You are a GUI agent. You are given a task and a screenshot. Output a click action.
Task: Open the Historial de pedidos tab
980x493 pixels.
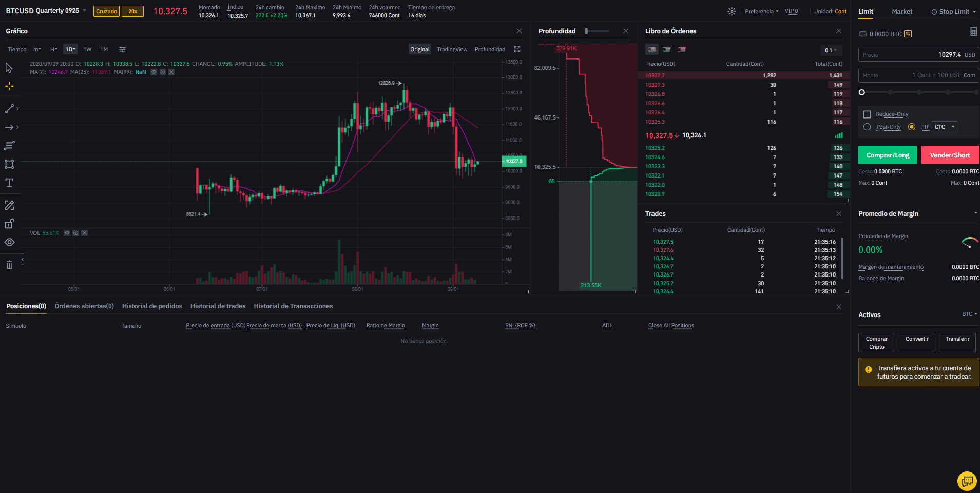pos(152,306)
